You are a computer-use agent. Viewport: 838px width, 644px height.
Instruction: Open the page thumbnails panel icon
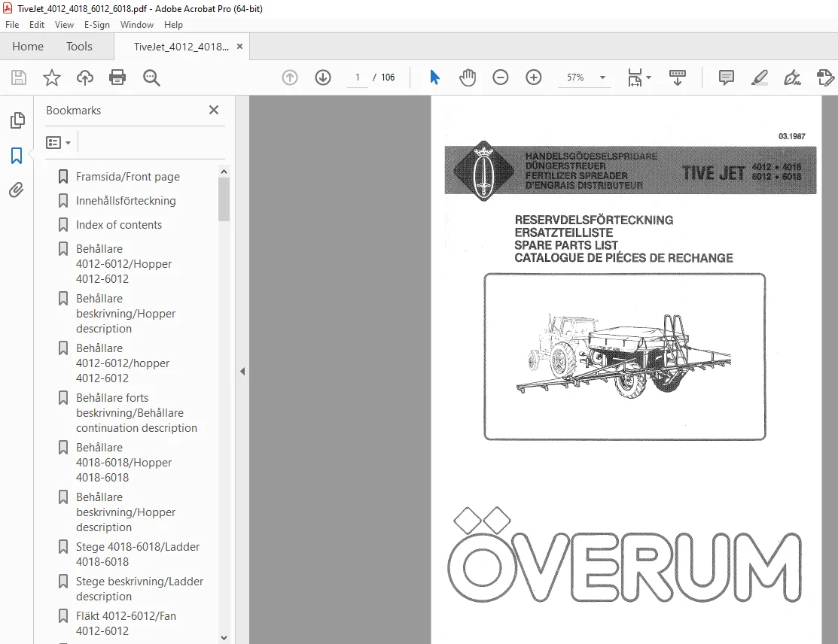click(17, 120)
